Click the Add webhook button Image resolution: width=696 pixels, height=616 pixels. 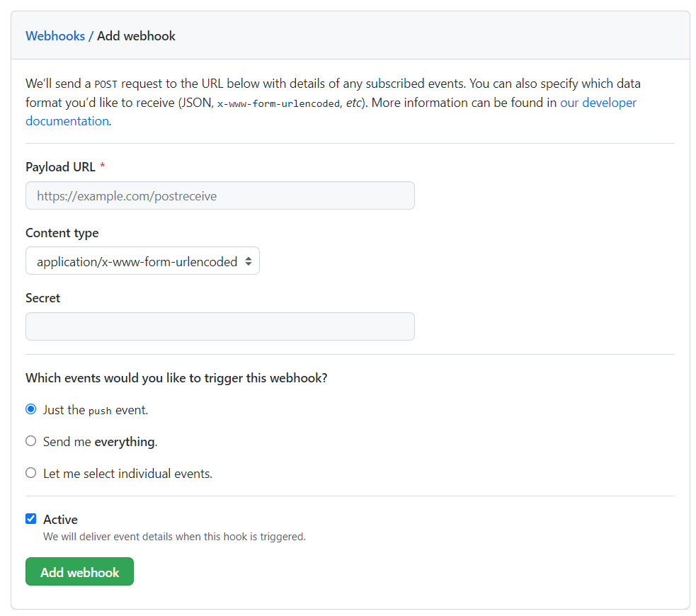tap(79, 571)
